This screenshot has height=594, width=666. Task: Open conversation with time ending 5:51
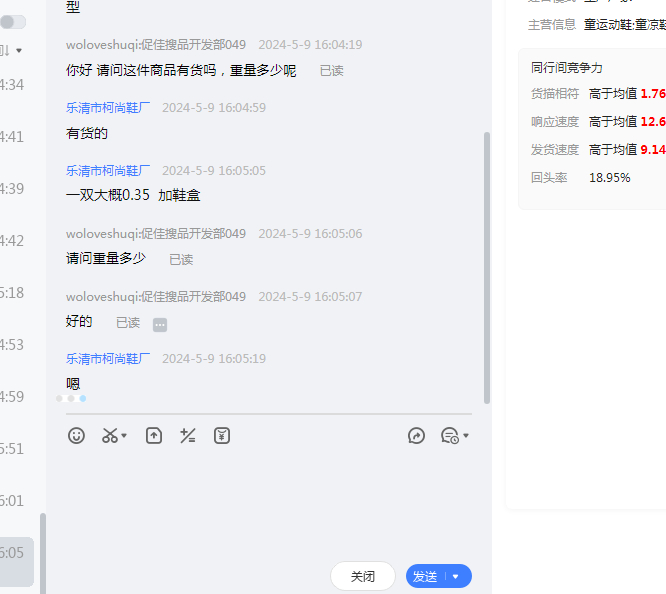[12, 449]
